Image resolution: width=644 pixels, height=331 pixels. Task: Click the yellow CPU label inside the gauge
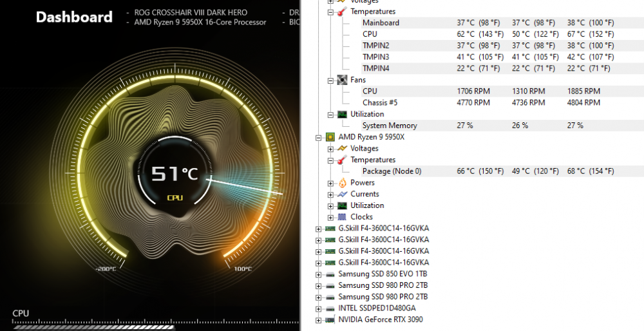[175, 198]
